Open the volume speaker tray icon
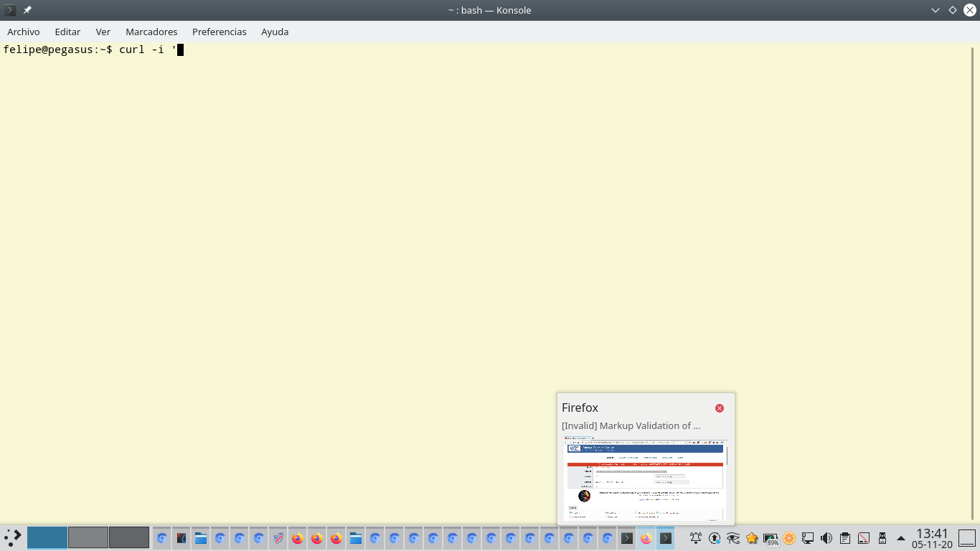 826,538
